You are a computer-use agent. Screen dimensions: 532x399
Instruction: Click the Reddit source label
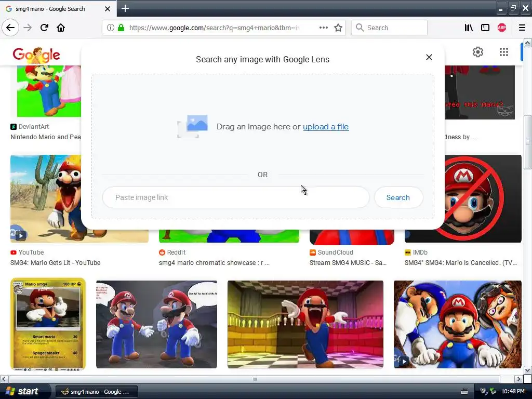click(x=172, y=252)
